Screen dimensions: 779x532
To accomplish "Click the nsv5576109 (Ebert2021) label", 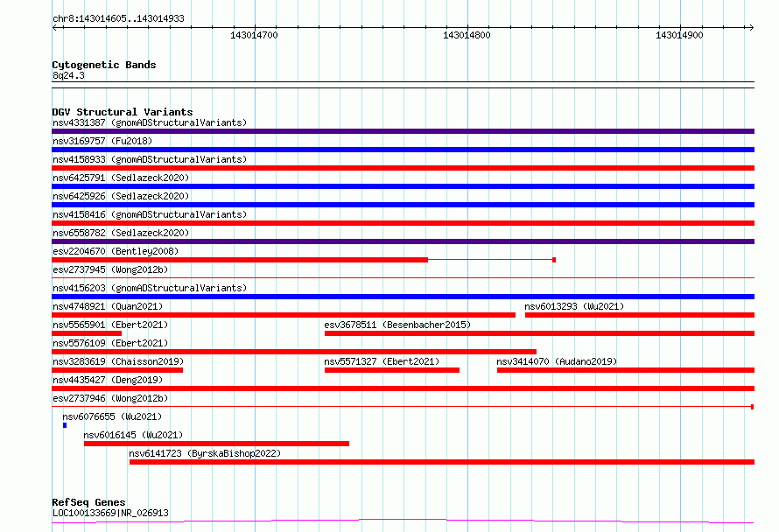I will (110, 343).
